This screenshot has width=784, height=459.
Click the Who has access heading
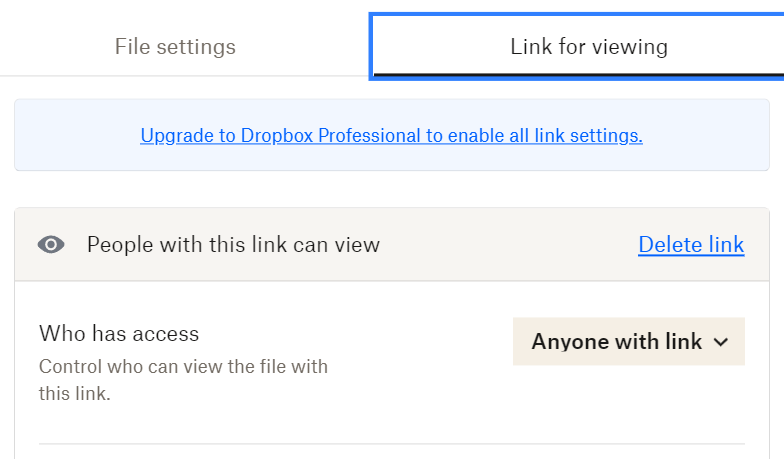[x=119, y=334]
